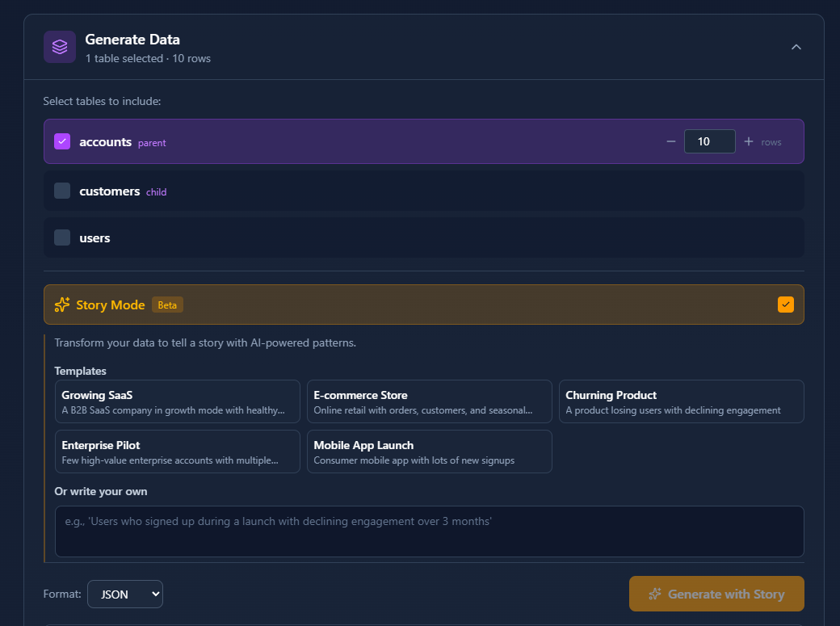Check the users table checkbox
Screen dimensions: 840x626
62,237
